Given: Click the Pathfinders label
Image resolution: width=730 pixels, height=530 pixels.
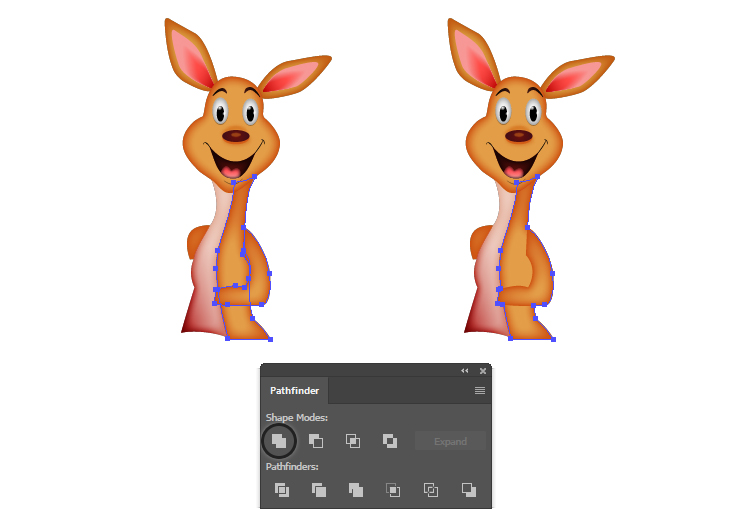Looking at the screenshot, I should [x=292, y=466].
